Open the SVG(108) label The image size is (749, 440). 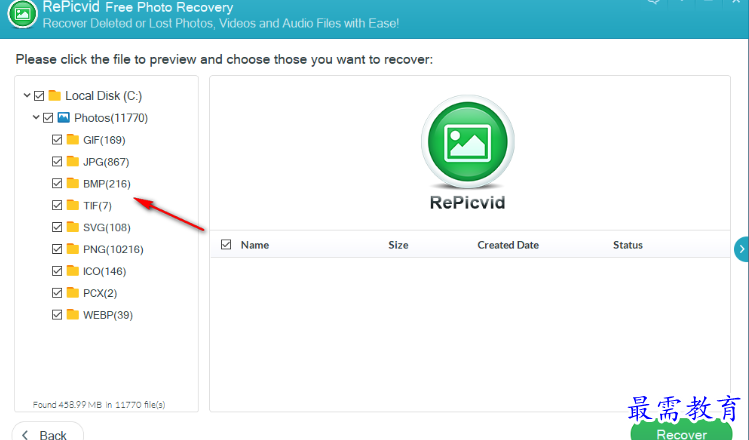107,227
